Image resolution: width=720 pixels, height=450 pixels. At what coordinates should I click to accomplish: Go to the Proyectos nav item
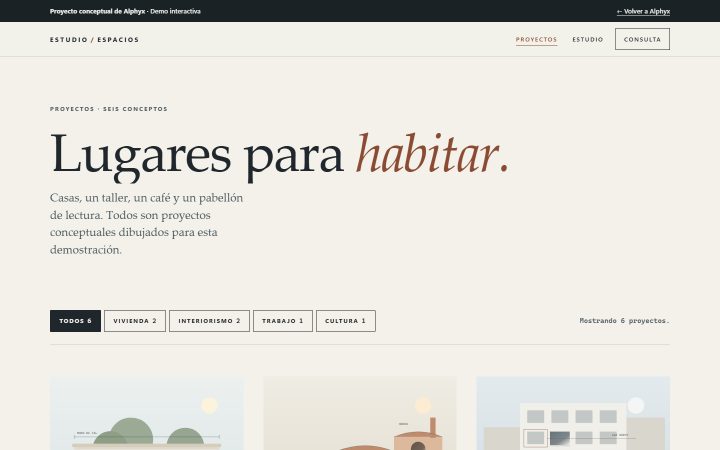(x=536, y=39)
